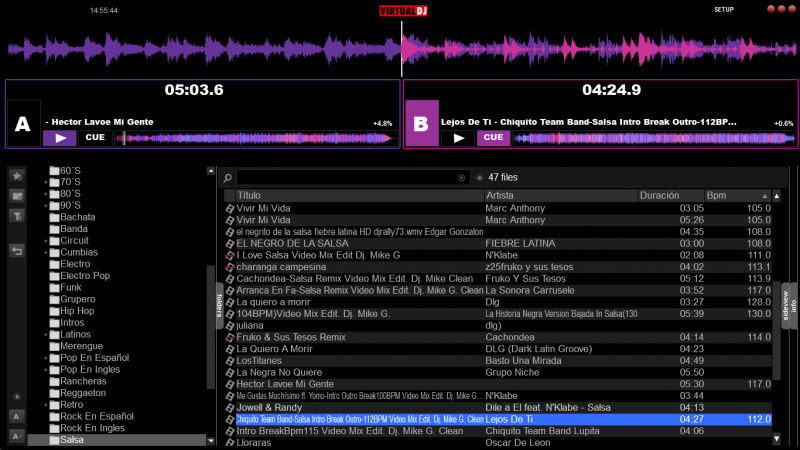Open SETUP in the top bar
Viewport: 800px width, 450px height.
pyautogui.click(x=724, y=9)
